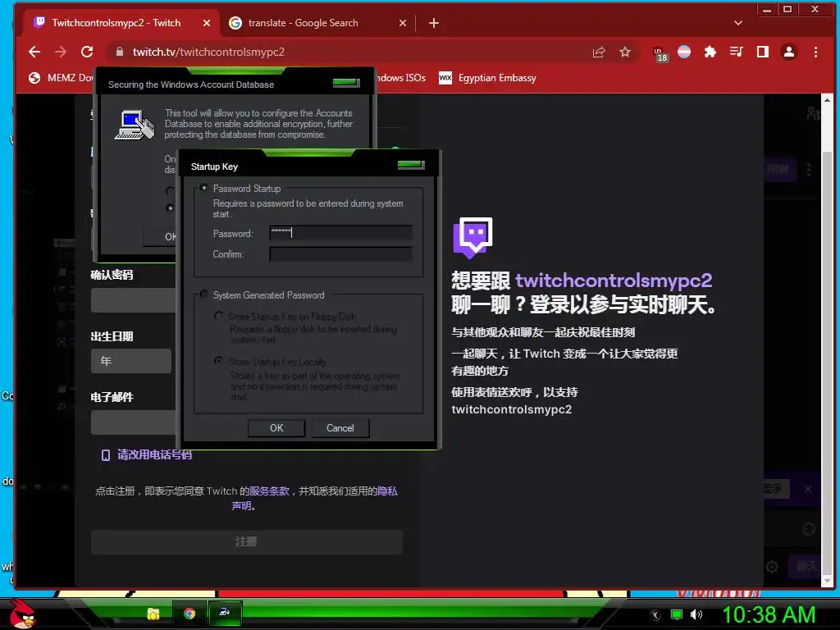This screenshot has width=840, height=630.
Task: Close the translate Google Search tab
Action: click(403, 23)
